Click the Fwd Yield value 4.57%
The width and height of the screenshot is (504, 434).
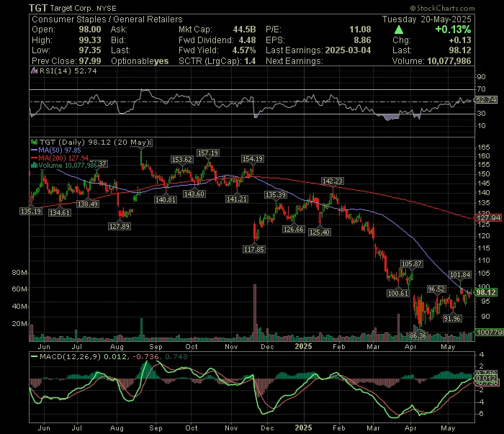(244, 50)
